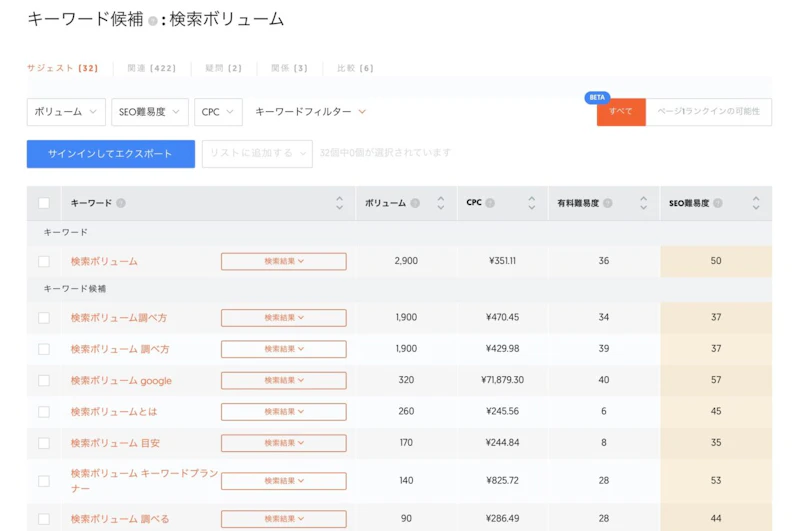Screen dimensions: 800x531
Task: Open the 検索ボリューム keyword link
Action: (104, 262)
